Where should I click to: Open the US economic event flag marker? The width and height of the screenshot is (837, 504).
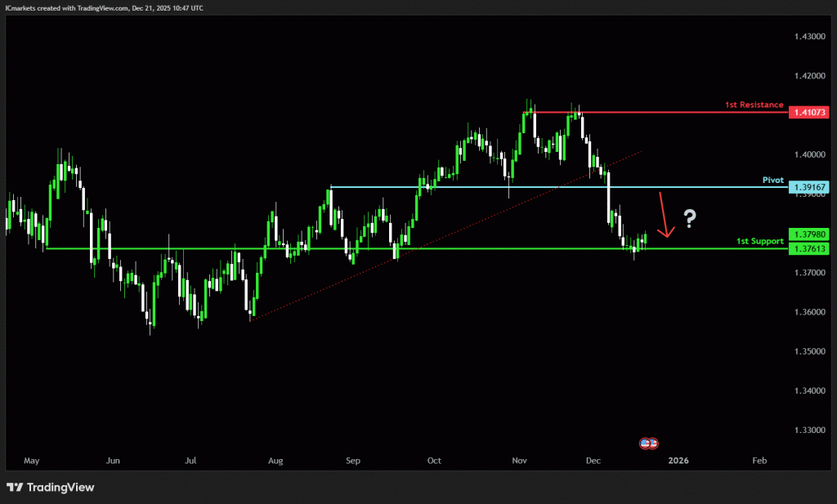point(648,443)
